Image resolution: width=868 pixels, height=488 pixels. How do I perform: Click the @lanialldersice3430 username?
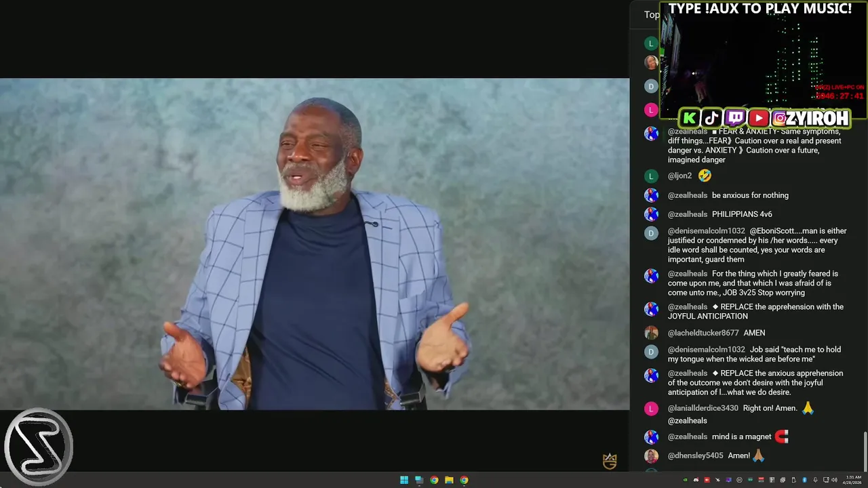(x=703, y=408)
